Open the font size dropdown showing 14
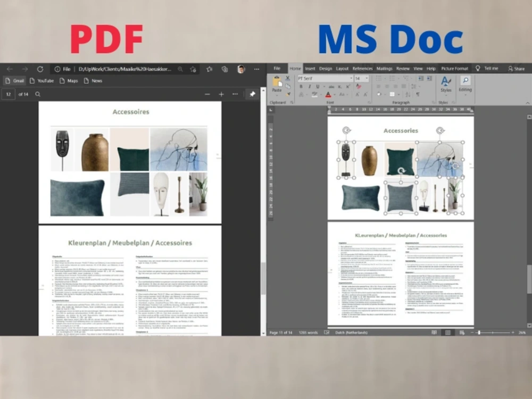 click(366, 78)
